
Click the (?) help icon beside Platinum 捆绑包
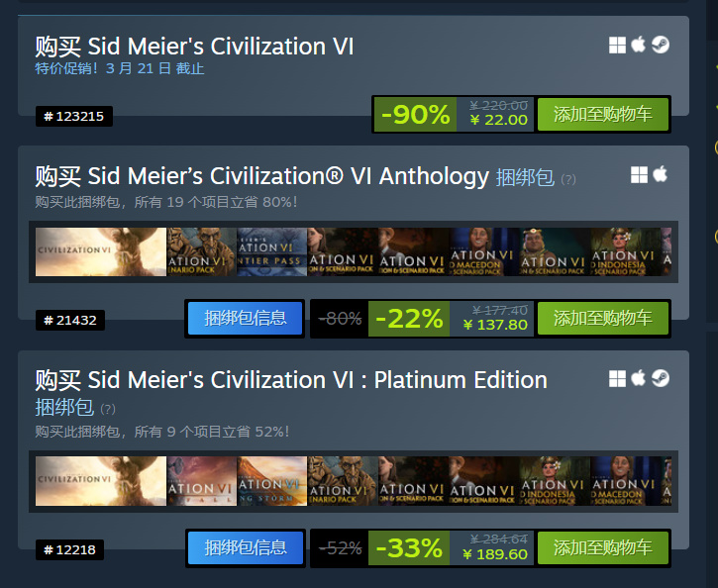click(108, 409)
